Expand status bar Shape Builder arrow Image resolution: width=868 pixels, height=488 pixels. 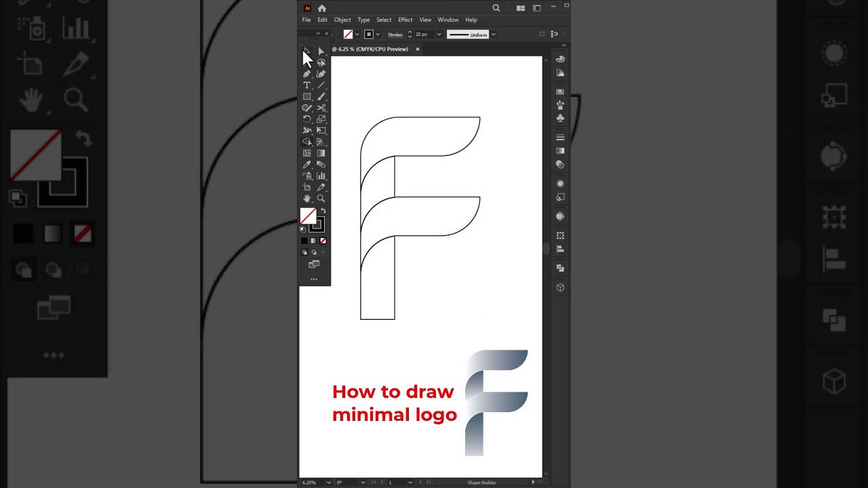[533, 482]
